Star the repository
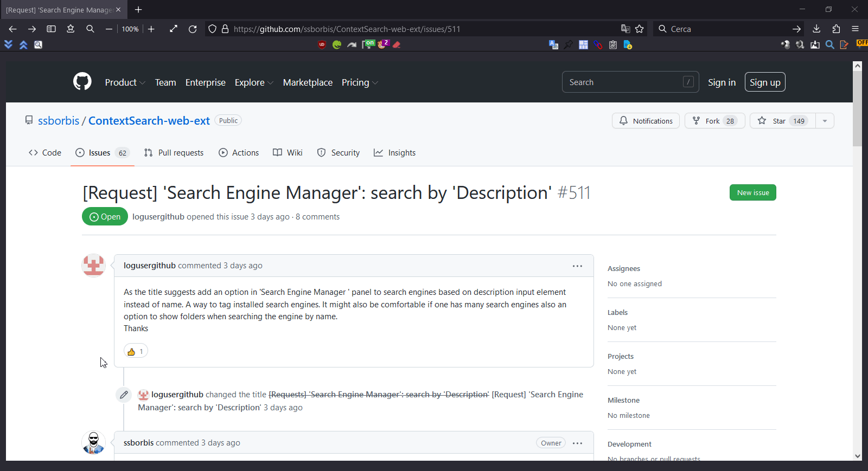Image resolution: width=868 pixels, height=471 pixels. 782,121
